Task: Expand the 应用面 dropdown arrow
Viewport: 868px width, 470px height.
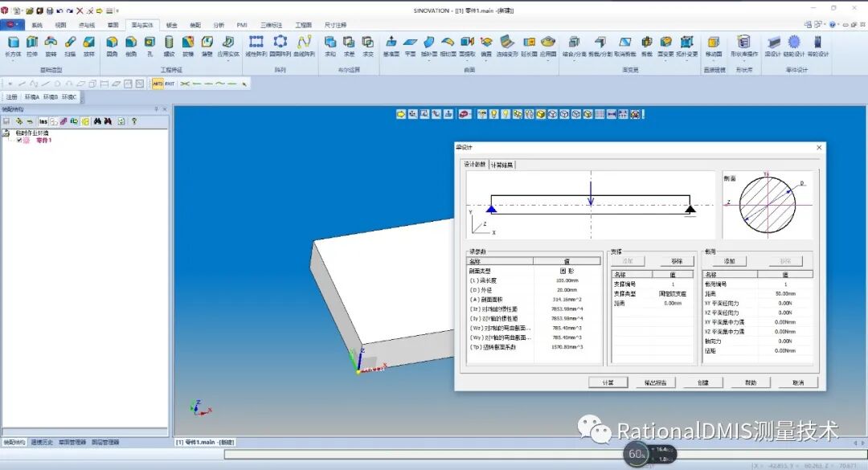Action: 548,59
